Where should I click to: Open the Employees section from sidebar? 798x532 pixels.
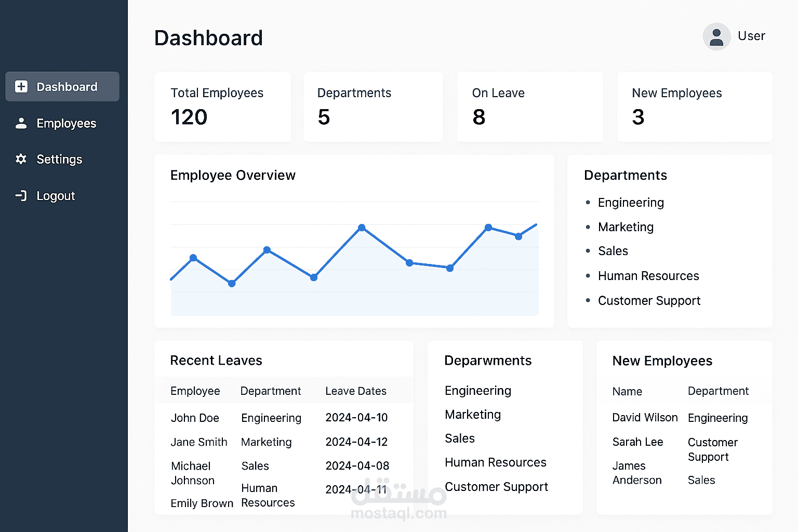click(x=66, y=123)
